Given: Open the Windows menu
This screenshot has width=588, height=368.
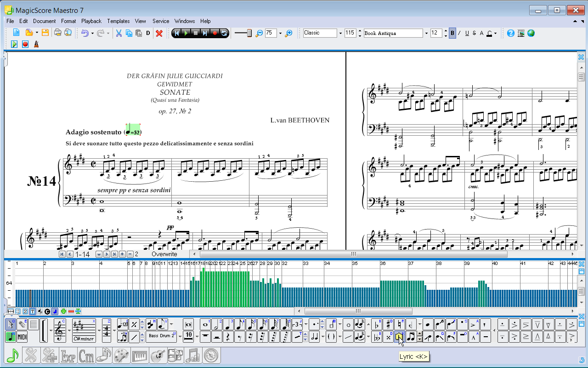Looking at the screenshot, I should (x=185, y=21).
